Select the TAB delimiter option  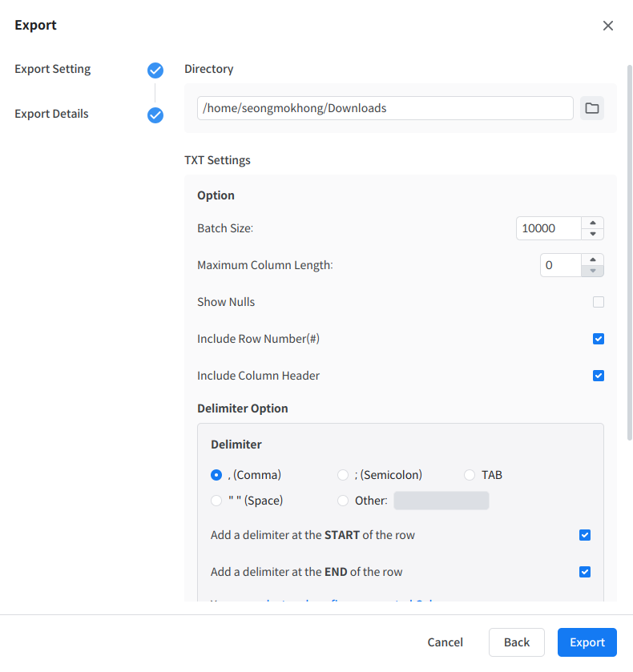[x=470, y=475]
